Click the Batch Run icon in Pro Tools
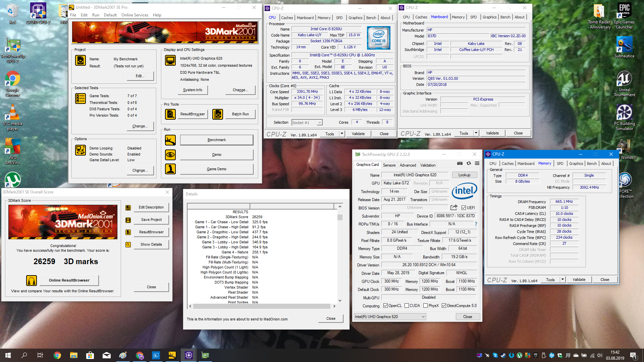 (x=218, y=114)
